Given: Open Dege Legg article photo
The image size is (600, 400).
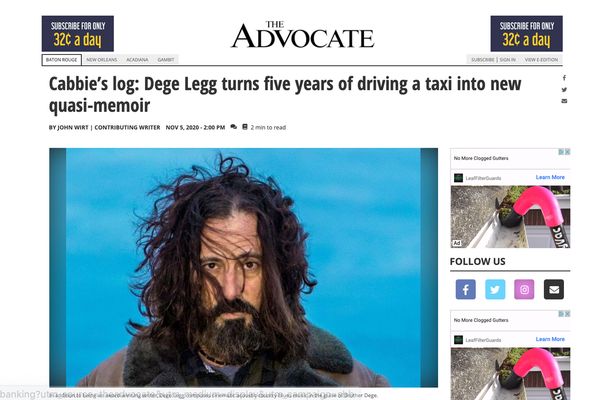Looking at the screenshot, I should (x=243, y=267).
